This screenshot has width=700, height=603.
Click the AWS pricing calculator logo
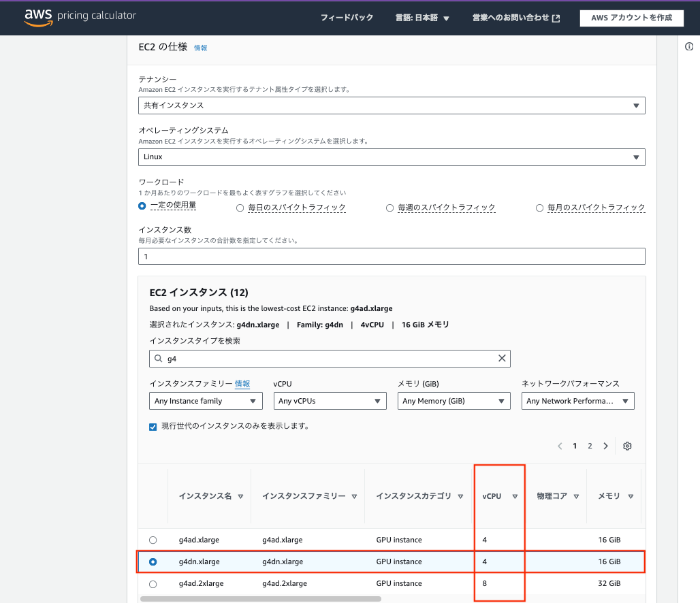[x=80, y=17]
